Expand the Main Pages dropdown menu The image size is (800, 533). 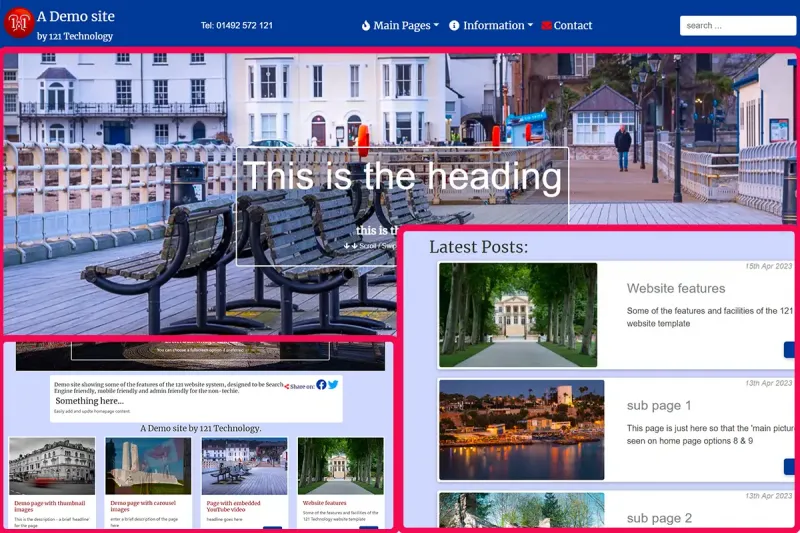400,26
